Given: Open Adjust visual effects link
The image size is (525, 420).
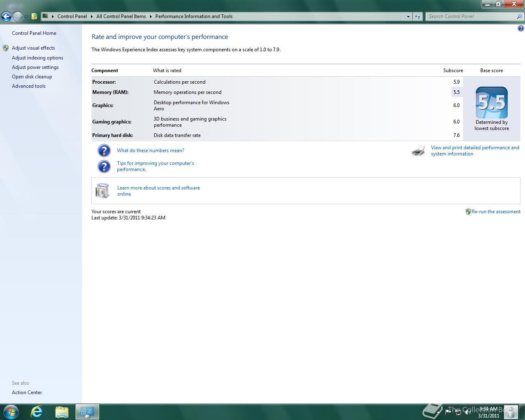Looking at the screenshot, I should click(33, 48).
